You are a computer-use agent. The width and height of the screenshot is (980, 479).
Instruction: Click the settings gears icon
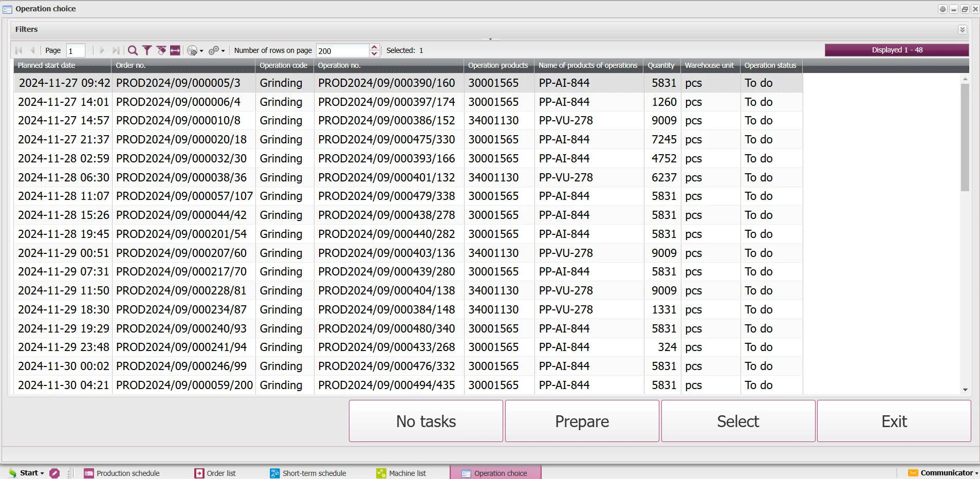(x=213, y=50)
